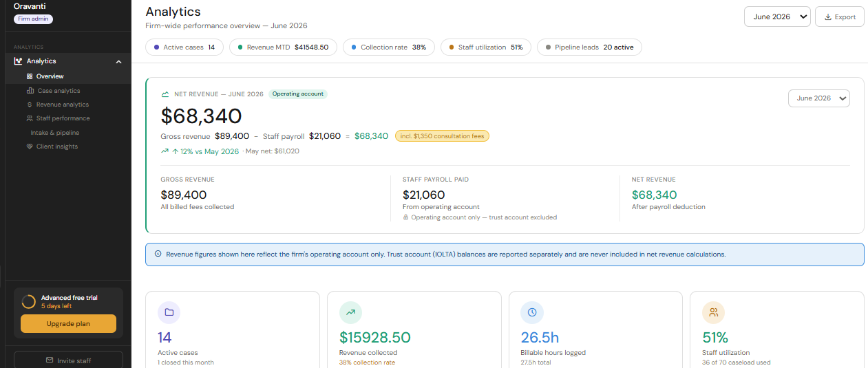This screenshot has height=368, width=868.
Task: Click the 51% Staff utilization card value
Action: click(x=715, y=338)
